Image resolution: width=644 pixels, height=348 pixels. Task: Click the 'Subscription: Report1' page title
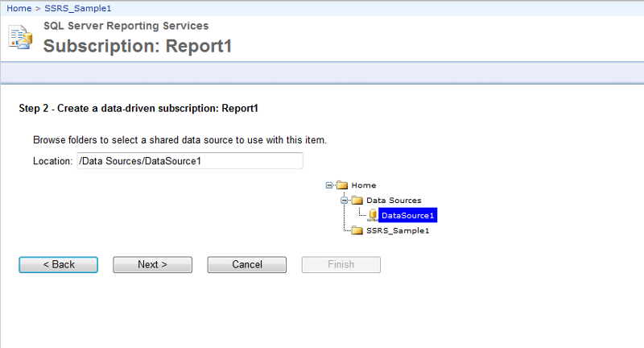click(138, 46)
